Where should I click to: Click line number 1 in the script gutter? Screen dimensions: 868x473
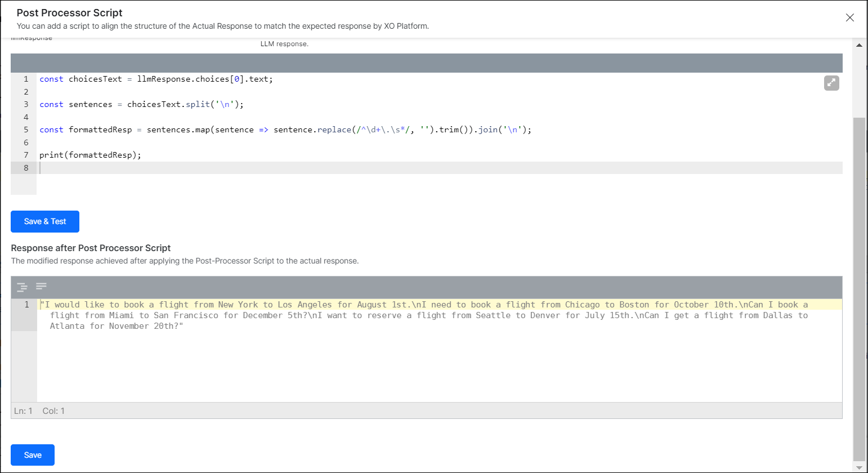26,79
